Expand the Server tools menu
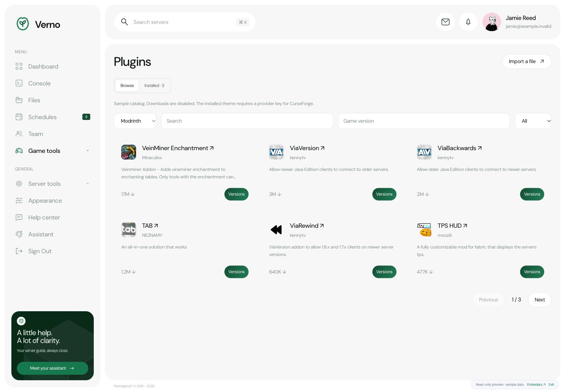The width and height of the screenshot is (565, 392). [53, 183]
